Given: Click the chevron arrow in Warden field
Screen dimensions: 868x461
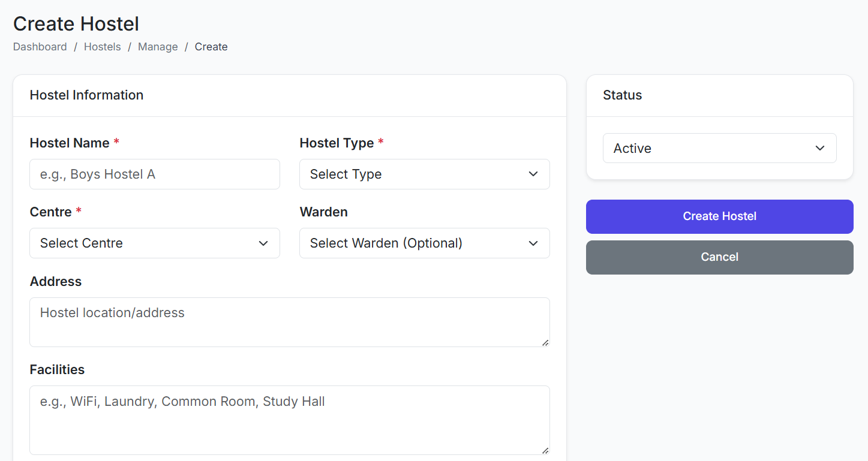Looking at the screenshot, I should pyautogui.click(x=533, y=243).
